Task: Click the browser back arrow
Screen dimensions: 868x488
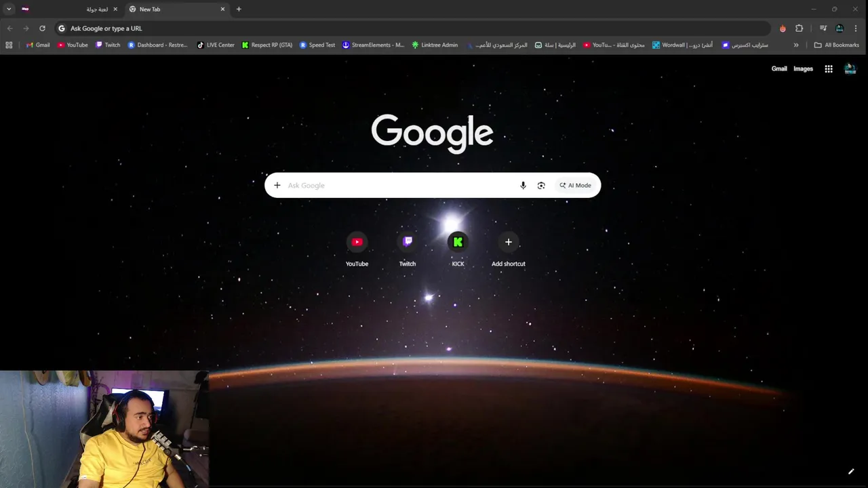Action: pyautogui.click(x=9, y=28)
